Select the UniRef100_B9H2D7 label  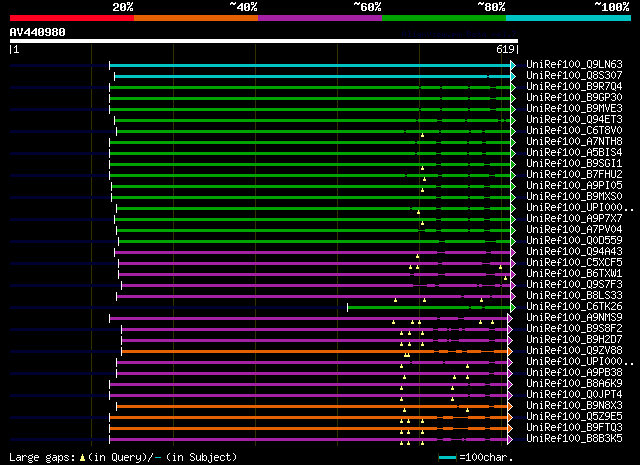(x=574, y=340)
